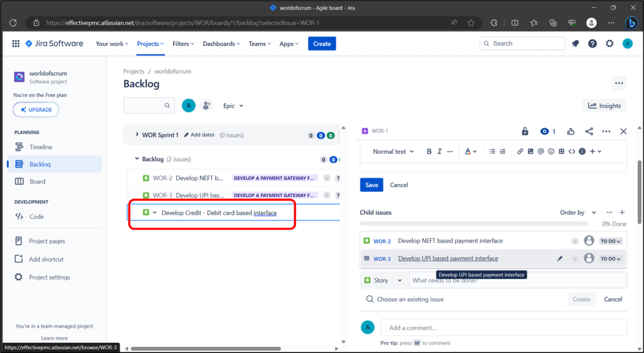644x353 pixels.
Task: Save the description edit
Action: tap(371, 185)
